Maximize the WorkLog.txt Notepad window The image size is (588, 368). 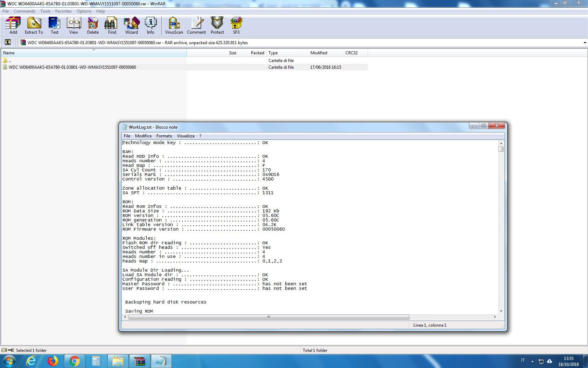coord(484,126)
